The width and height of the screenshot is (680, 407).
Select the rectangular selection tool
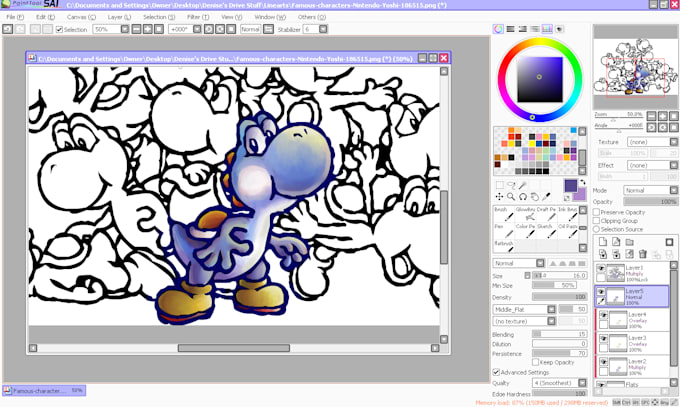point(500,186)
